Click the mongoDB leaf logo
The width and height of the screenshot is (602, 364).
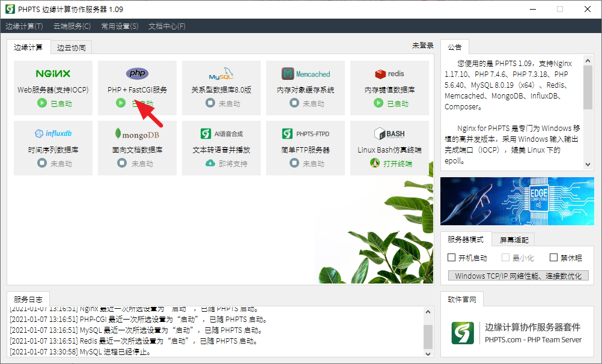[137, 134]
